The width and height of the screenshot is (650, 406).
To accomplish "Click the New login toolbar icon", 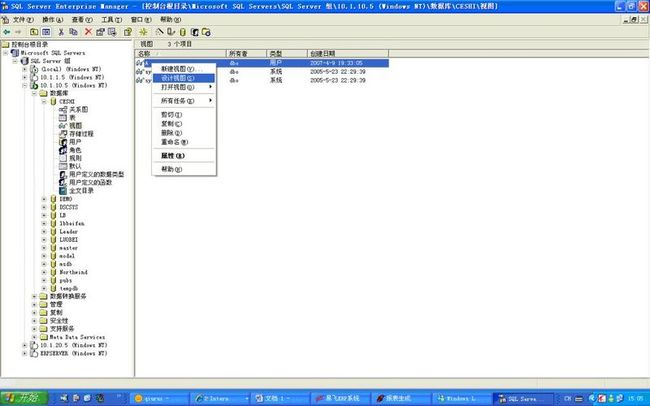I will click(x=194, y=32).
